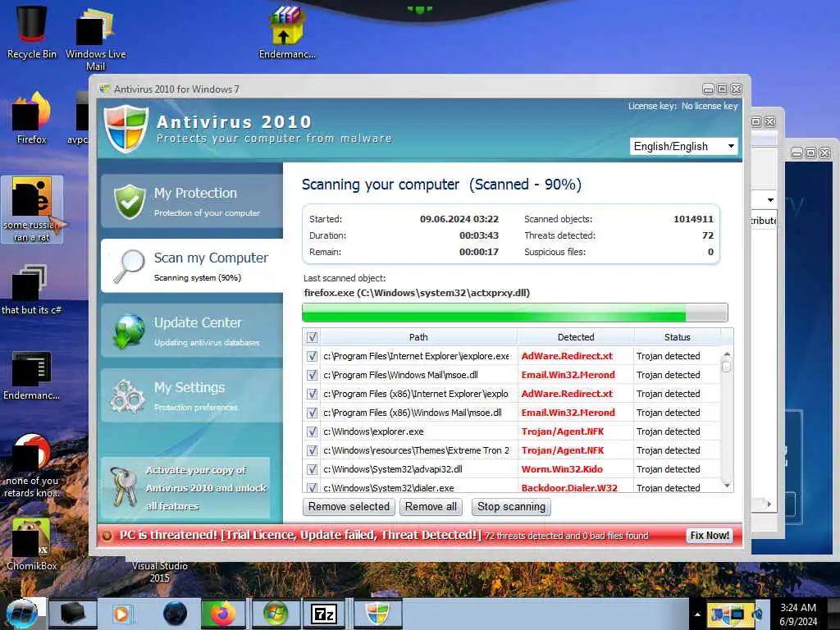The width and height of the screenshot is (840, 630).
Task: Select the Backdoor.Dialer.W32 detection entry
Action: pyautogui.click(x=569, y=487)
